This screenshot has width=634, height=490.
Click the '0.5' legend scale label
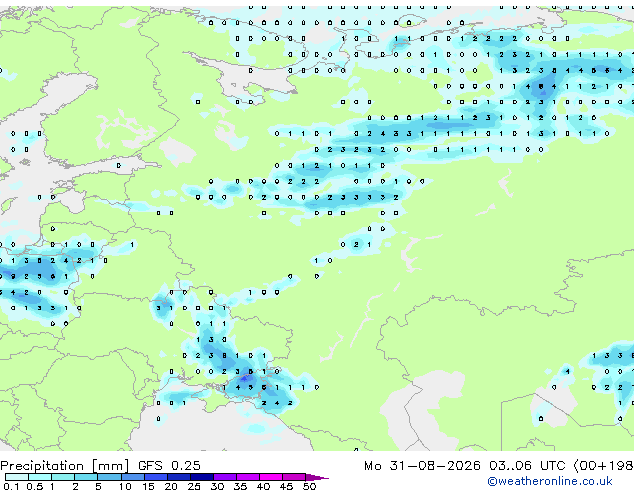34,486
